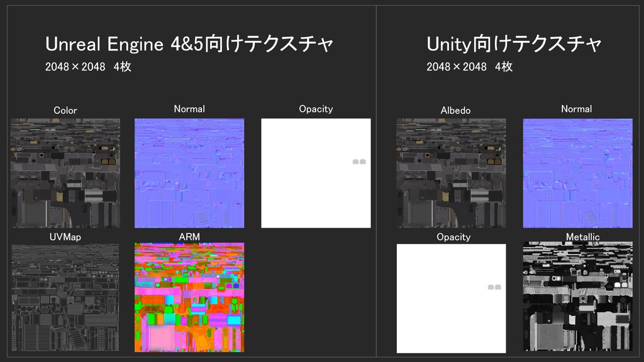Click the Unity Albedo texture thumbnail
This screenshot has height=362, width=644.
tap(452, 173)
